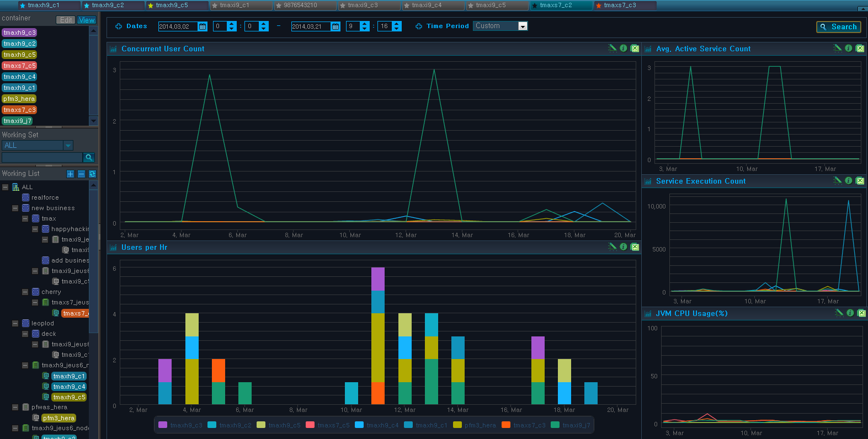
Task: Switch to the 9876543210 tab
Action: (305, 6)
